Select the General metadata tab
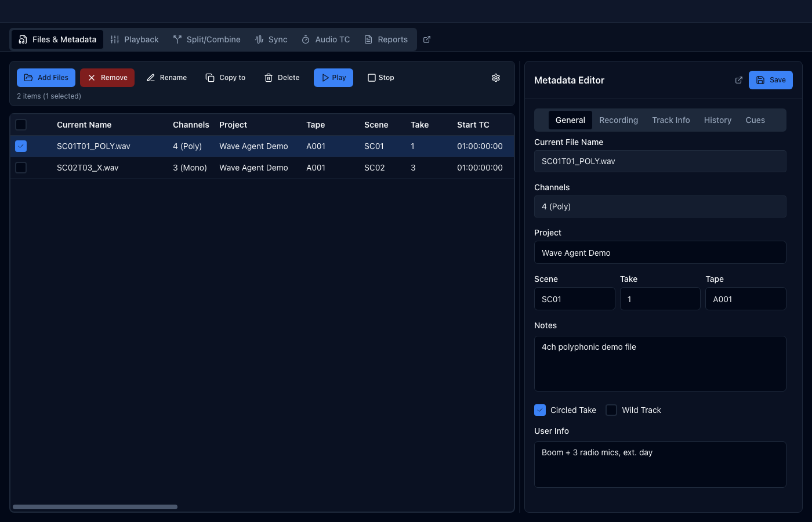Image resolution: width=812 pixels, height=522 pixels. (x=570, y=120)
